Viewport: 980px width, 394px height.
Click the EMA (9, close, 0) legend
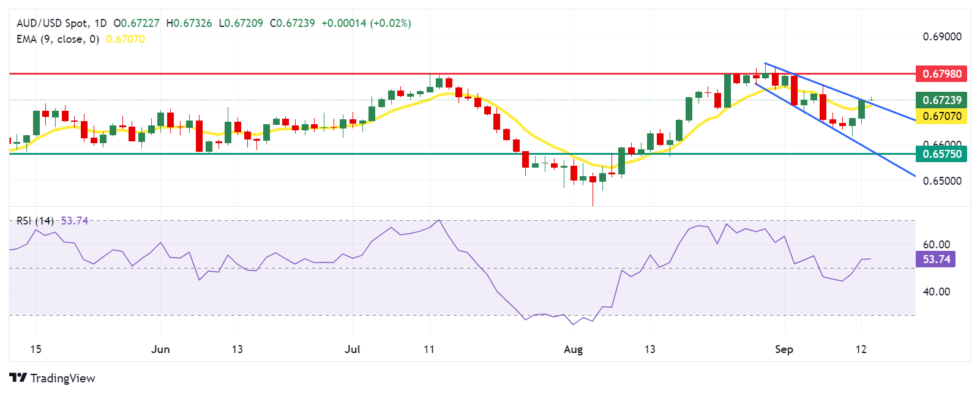click(x=58, y=39)
